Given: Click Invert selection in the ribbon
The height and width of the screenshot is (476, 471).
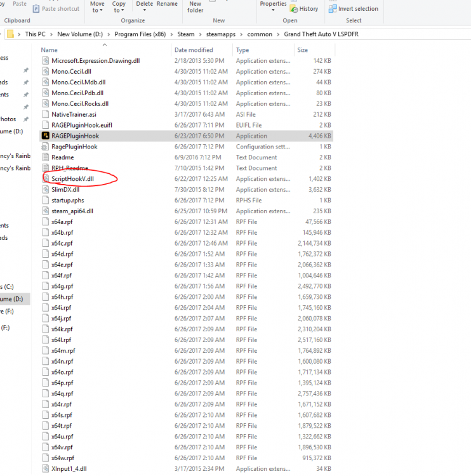Looking at the screenshot, I should coord(354,9).
